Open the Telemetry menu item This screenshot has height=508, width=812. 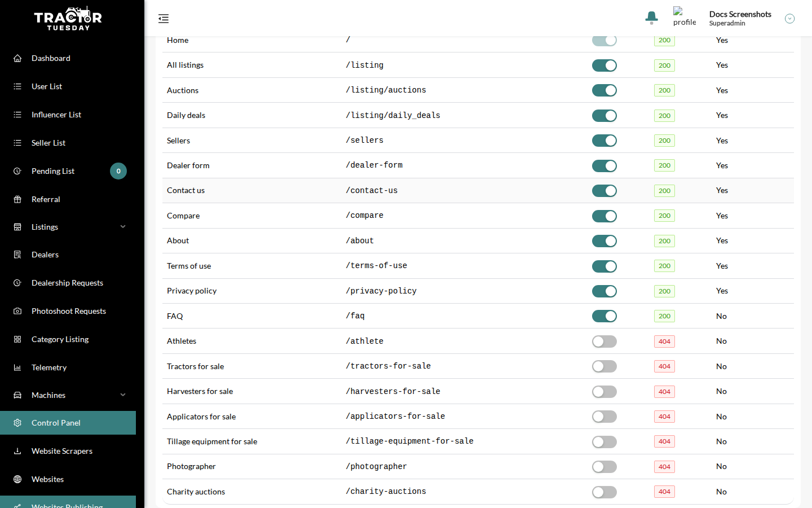pos(68,367)
